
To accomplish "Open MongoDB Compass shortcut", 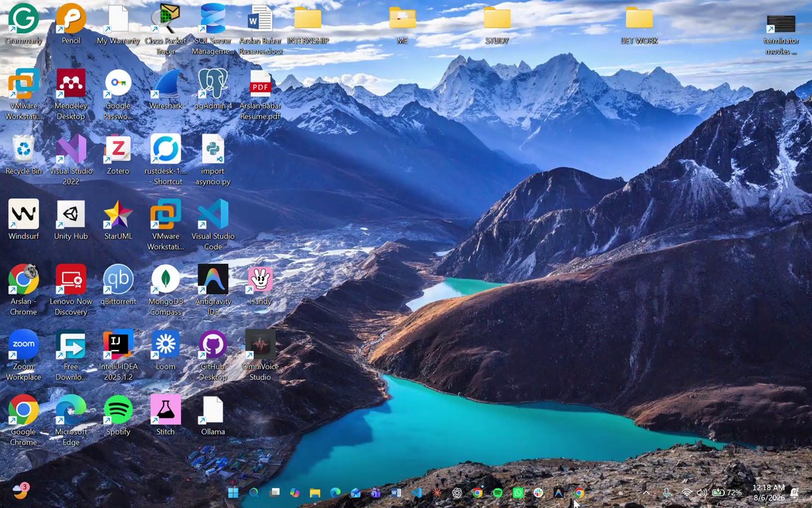I will point(166,279).
